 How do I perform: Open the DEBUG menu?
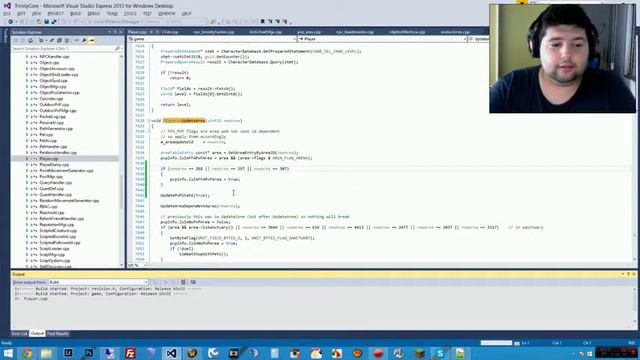[x=93, y=13]
